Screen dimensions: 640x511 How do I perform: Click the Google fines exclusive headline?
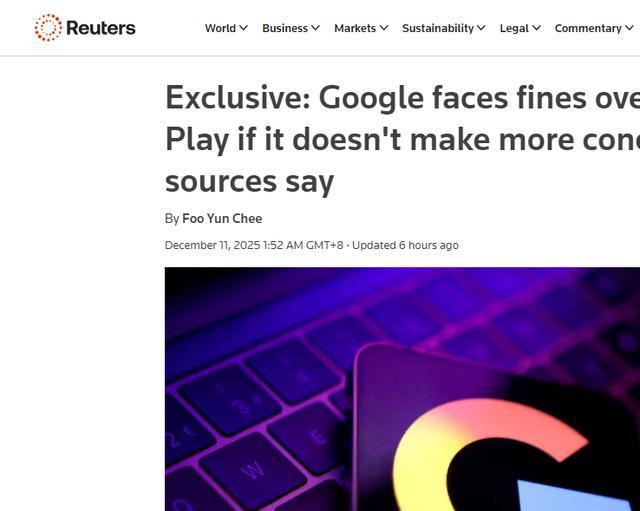click(x=402, y=139)
